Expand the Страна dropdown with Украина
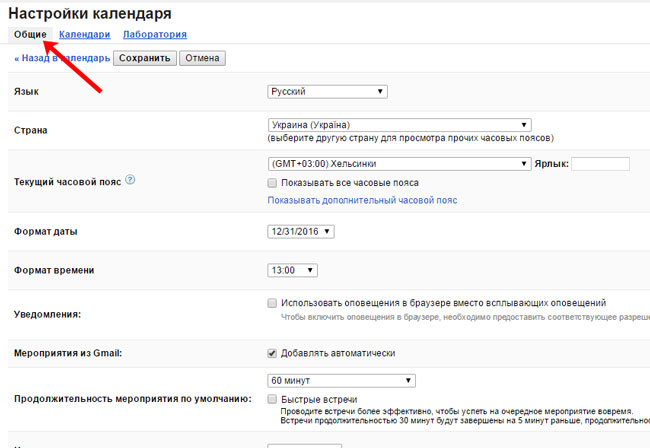This screenshot has width=650, height=448. coord(399,125)
